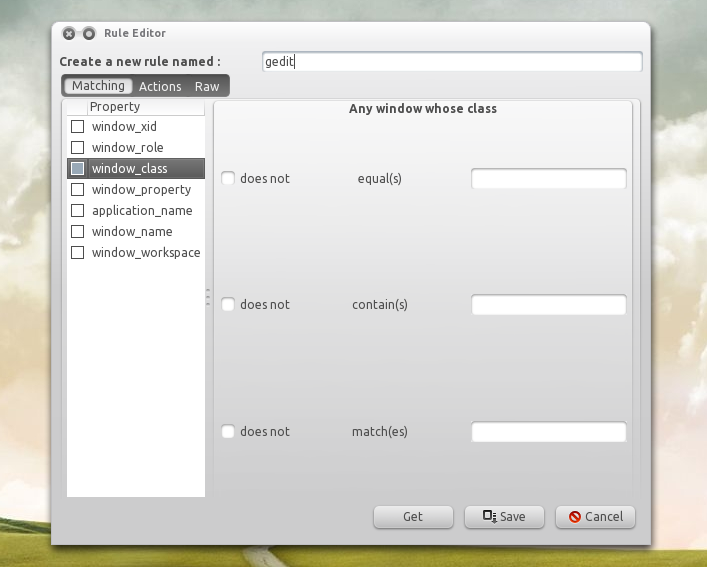Close the Rule Editor window
Image resolution: width=707 pixels, height=567 pixels.
[69, 33]
